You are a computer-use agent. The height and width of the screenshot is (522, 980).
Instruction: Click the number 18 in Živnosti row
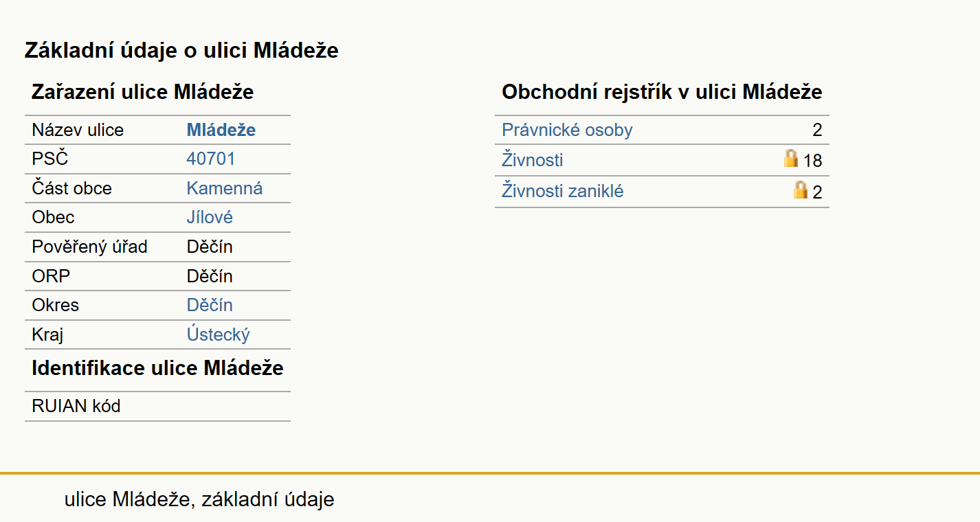pyautogui.click(x=813, y=161)
